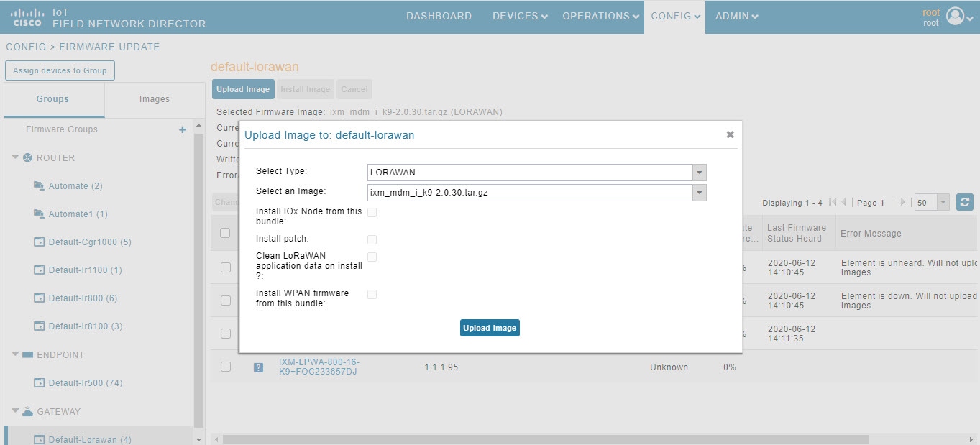The height and width of the screenshot is (445, 980).
Task: Open the OPERATIONS menu
Action: point(601,16)
